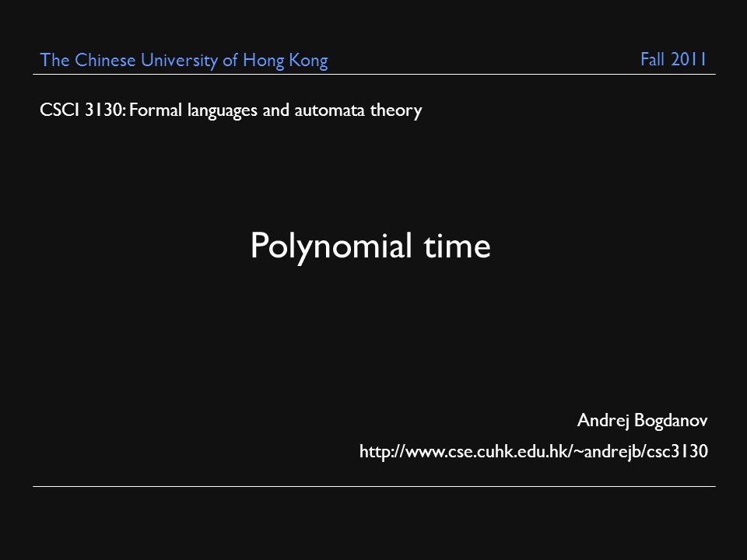The width and height of the screenshot is (747, 560).
Task: Click the author name Andrej Bogdanov
Action: (642, 421)
